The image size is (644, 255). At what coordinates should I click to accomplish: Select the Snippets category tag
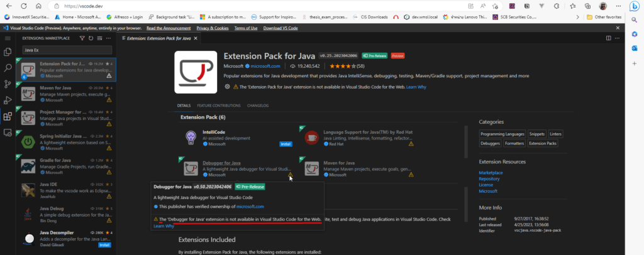pos(537,134)
